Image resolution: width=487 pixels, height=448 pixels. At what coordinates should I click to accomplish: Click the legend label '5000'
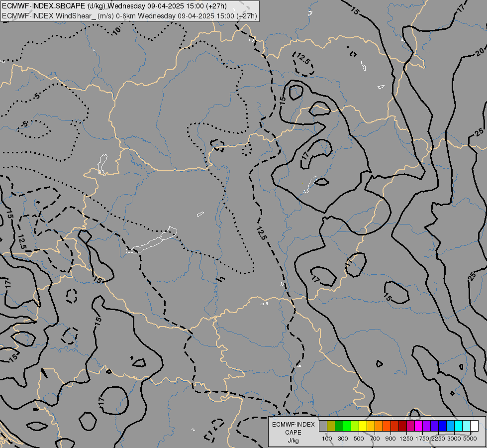(470, 439)
